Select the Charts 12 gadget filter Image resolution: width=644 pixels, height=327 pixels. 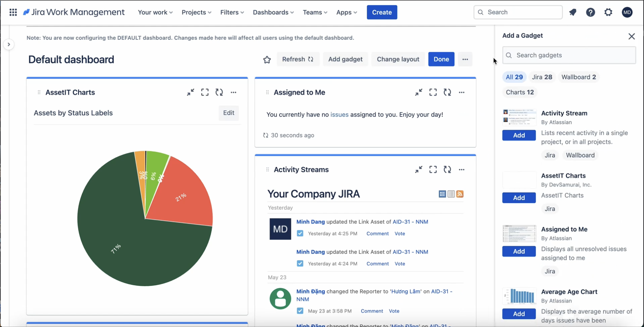click(x=520, y=92)
